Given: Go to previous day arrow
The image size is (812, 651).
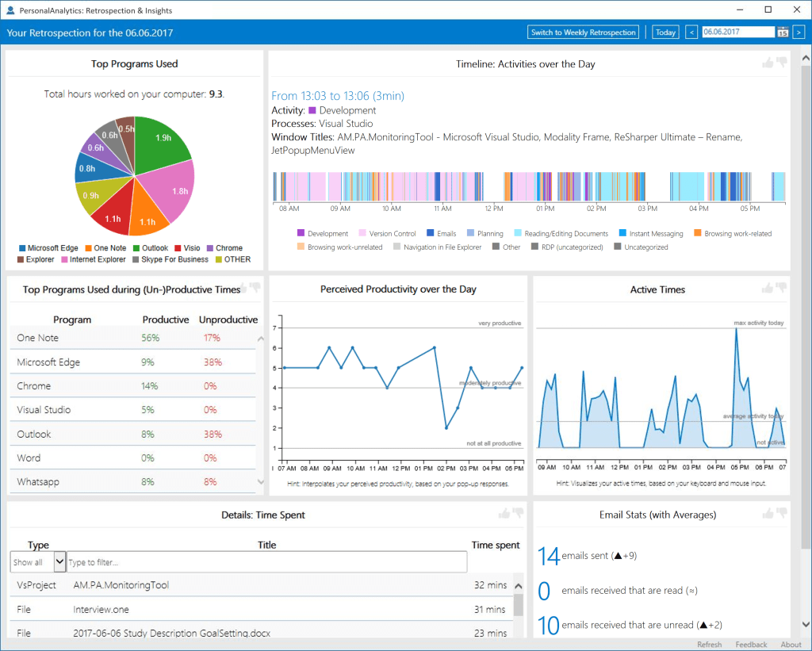Looking at the screenshot, I should tap(691, 32).
